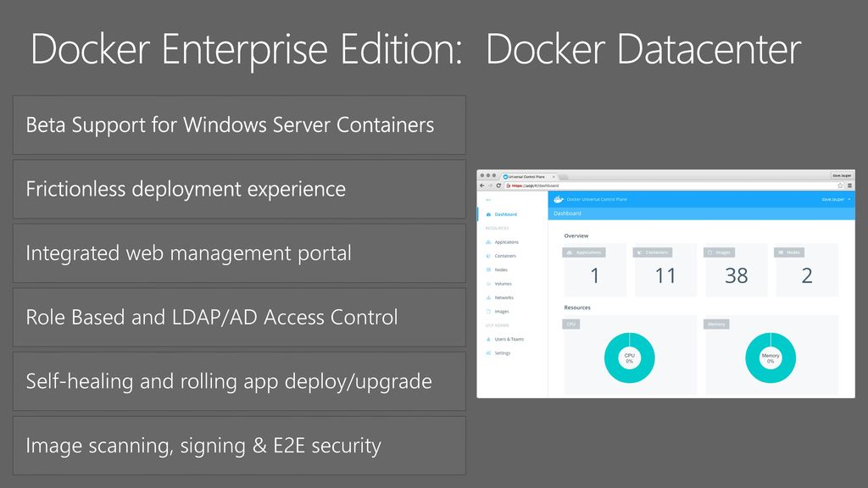Screen dimensions: 868x488
Task: Click the Nodes overview card label
Action: coord(789,252)
